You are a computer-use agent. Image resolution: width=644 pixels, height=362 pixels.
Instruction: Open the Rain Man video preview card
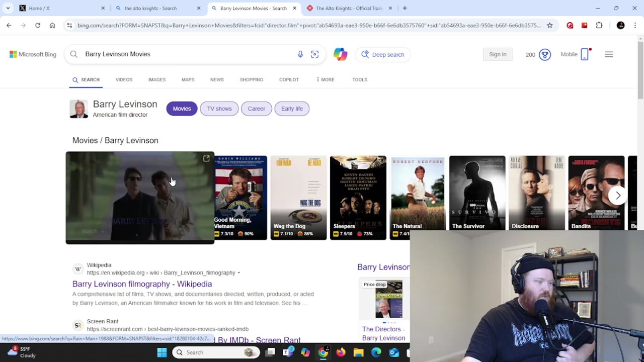tap(140, 198)
